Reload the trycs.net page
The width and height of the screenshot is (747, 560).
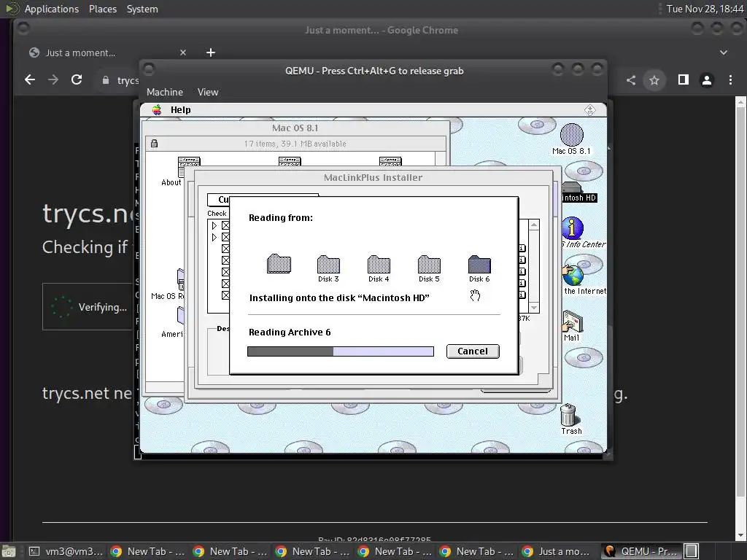click(77, 79)
